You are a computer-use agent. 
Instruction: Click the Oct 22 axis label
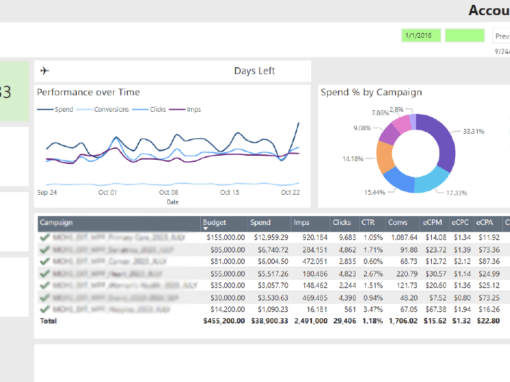click(290, 192)
